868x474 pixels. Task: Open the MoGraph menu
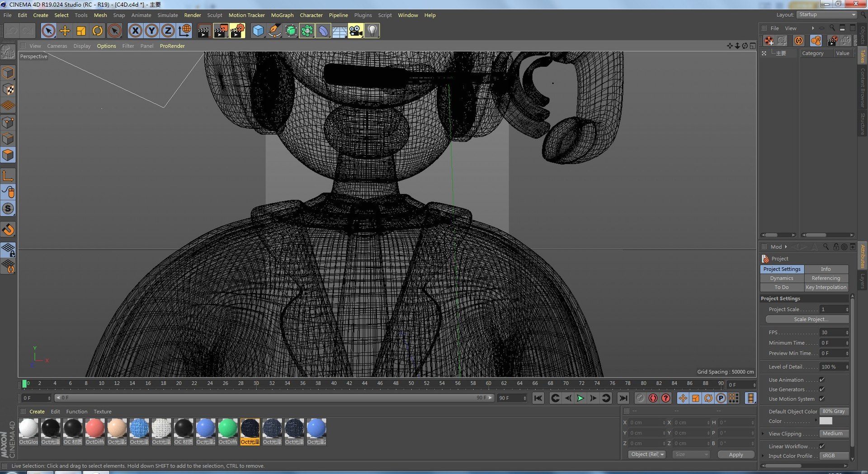click(x=282, y=15)
